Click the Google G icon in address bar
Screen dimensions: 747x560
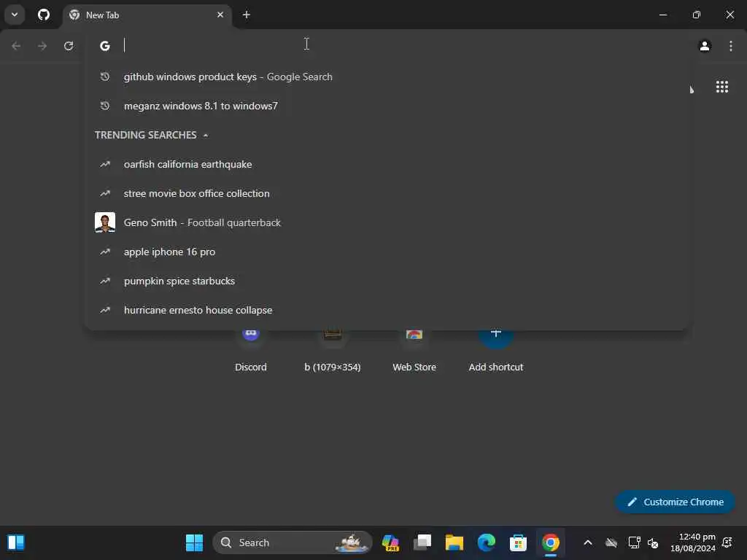coord(105,46)
